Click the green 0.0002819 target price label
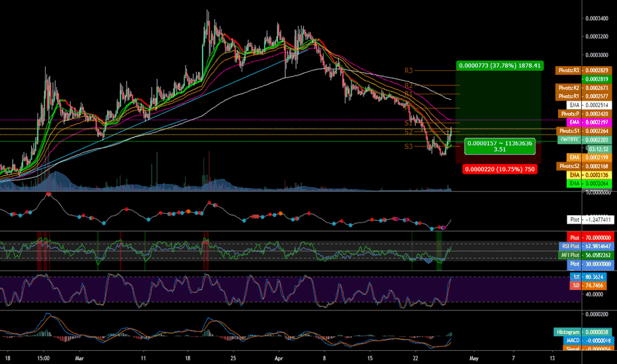 596,79
